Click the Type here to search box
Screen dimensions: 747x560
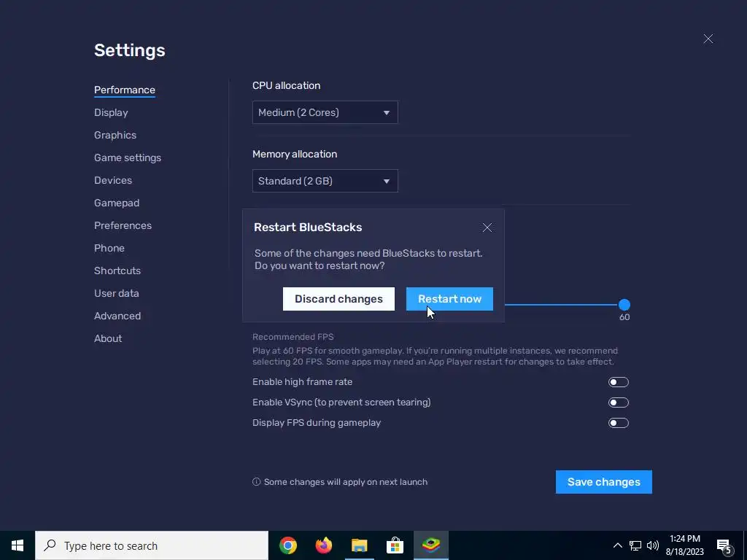point(152,545)
